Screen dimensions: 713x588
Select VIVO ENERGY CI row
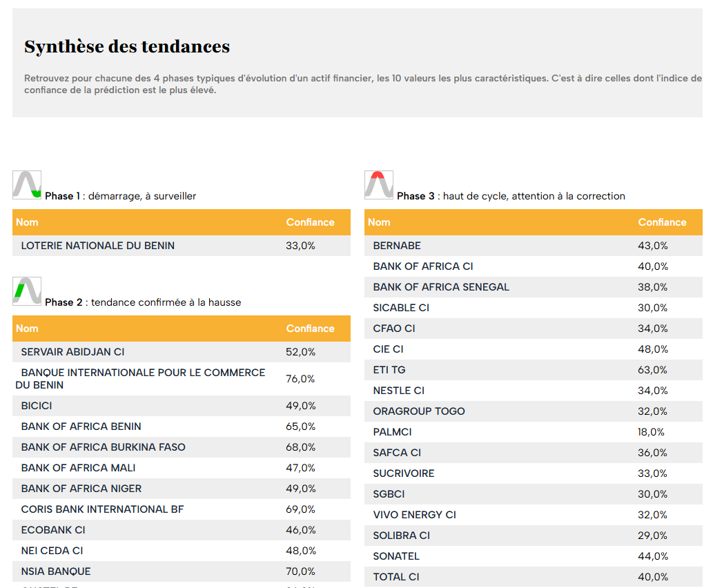(534, 515)
